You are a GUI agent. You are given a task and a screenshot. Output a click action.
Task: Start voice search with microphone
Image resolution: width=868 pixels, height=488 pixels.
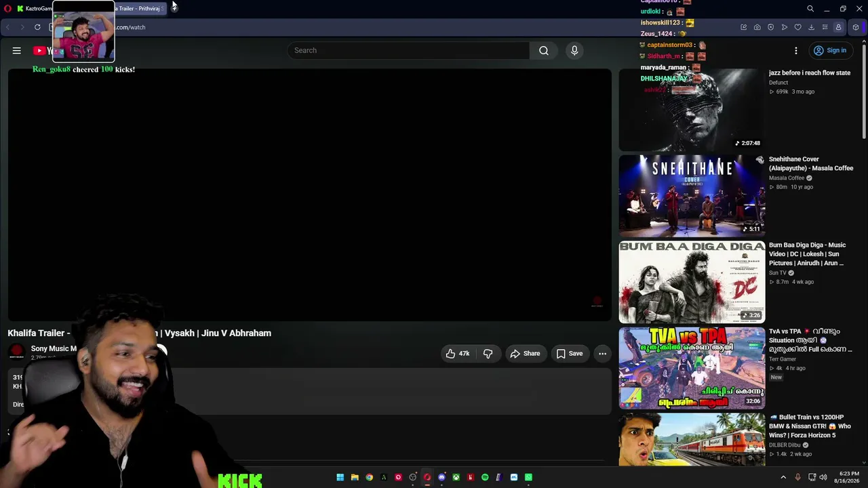574,50
